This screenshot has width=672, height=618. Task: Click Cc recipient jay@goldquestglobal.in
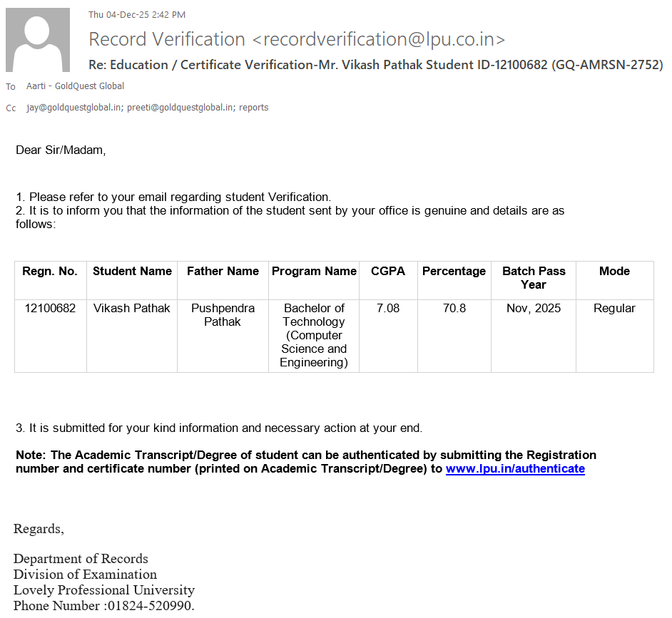pyautogui.click(x=74, y=108)
